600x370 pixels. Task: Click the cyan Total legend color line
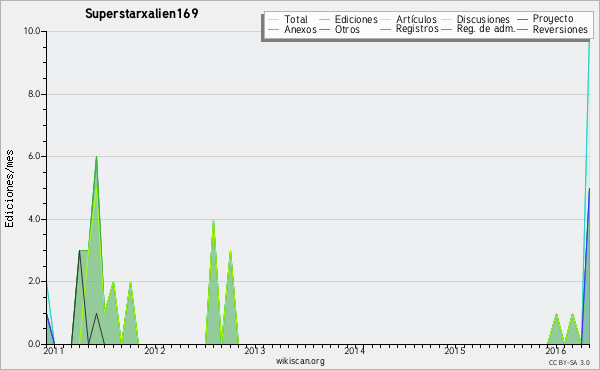click(x=273, y=20)
